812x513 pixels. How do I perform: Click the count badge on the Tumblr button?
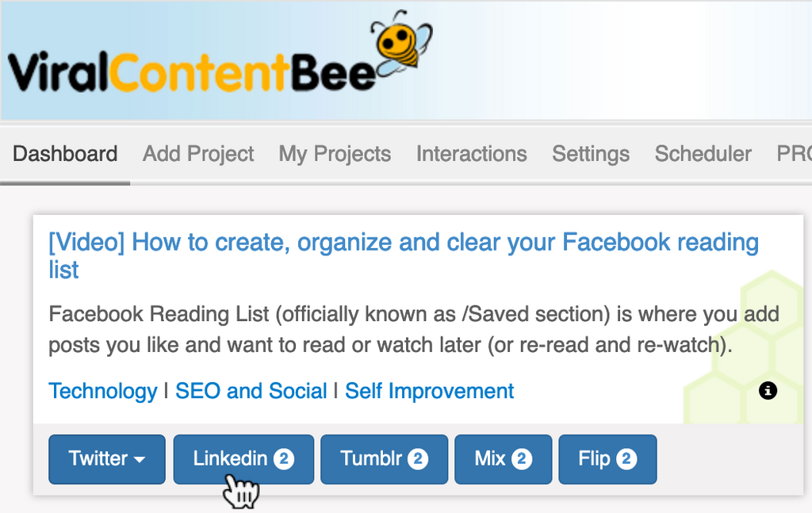419,459
